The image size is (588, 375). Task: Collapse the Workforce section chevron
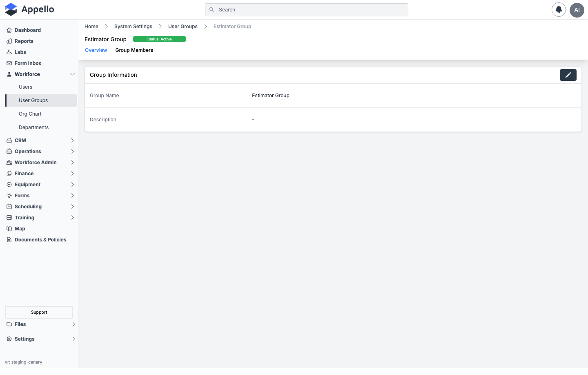tap(72, 74)
